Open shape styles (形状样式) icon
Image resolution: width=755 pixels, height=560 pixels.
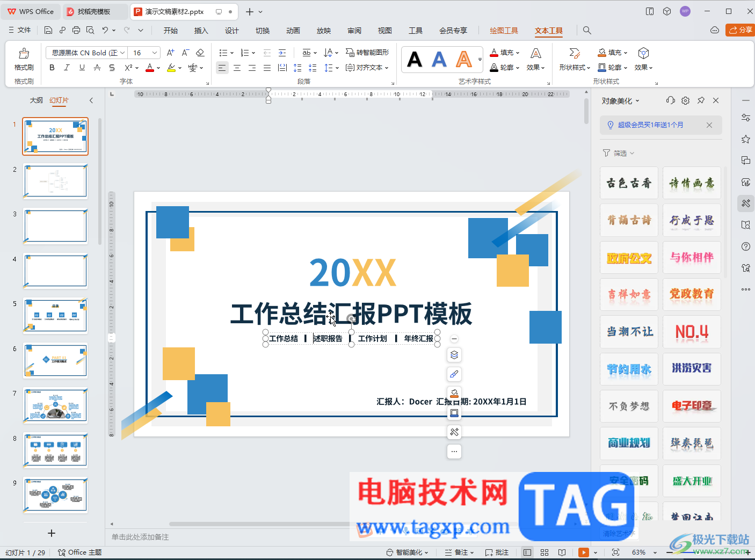coord(574,53)
